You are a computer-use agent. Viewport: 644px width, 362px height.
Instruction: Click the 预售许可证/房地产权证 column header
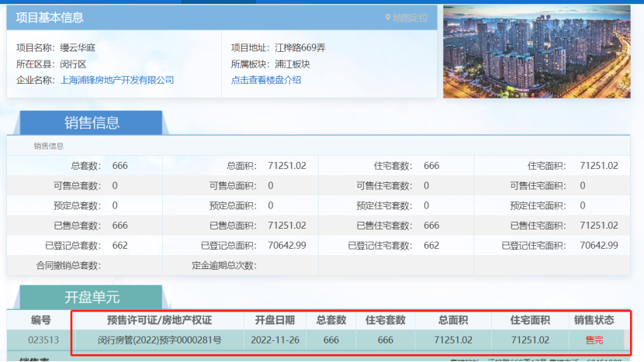click(x=159, y=320)
